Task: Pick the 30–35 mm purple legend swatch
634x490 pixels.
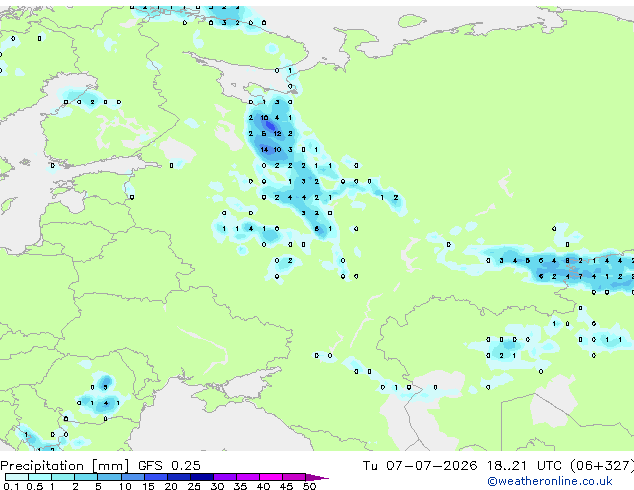Action: 224,477
